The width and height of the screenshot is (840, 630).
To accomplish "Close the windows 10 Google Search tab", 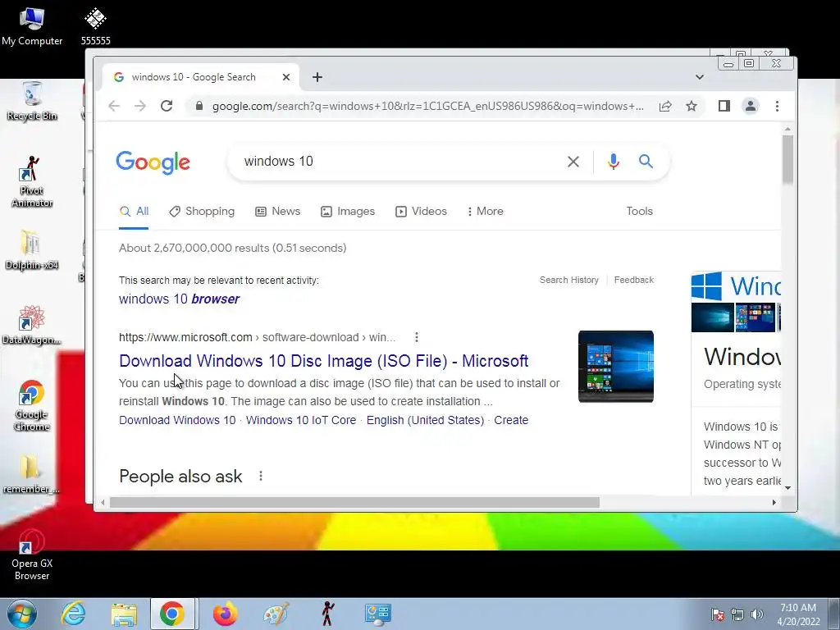I will 286,77.
